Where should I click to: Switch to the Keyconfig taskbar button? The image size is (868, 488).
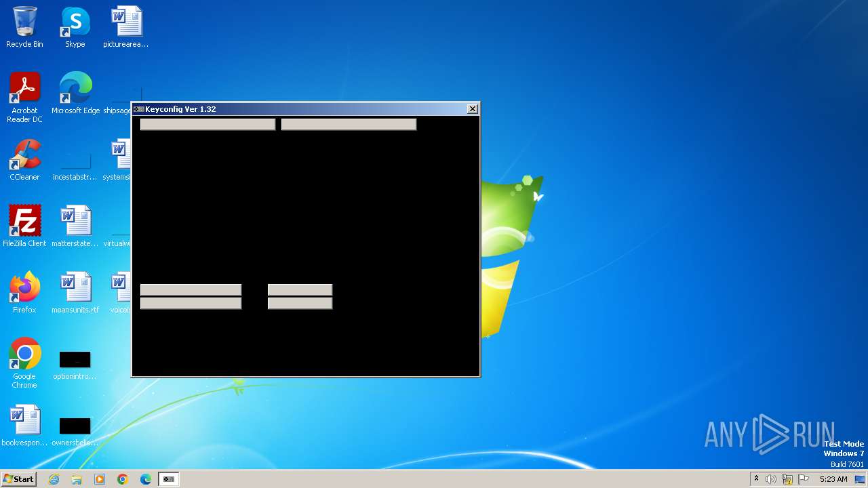168,479
